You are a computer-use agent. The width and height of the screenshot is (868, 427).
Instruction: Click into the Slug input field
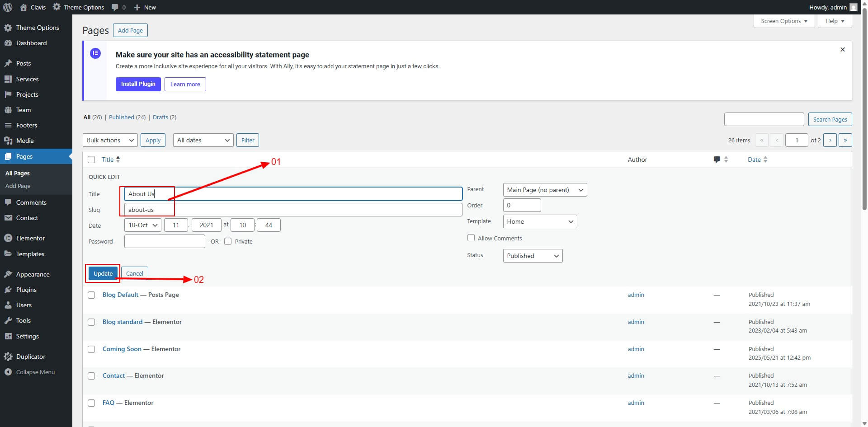(293, 210)
